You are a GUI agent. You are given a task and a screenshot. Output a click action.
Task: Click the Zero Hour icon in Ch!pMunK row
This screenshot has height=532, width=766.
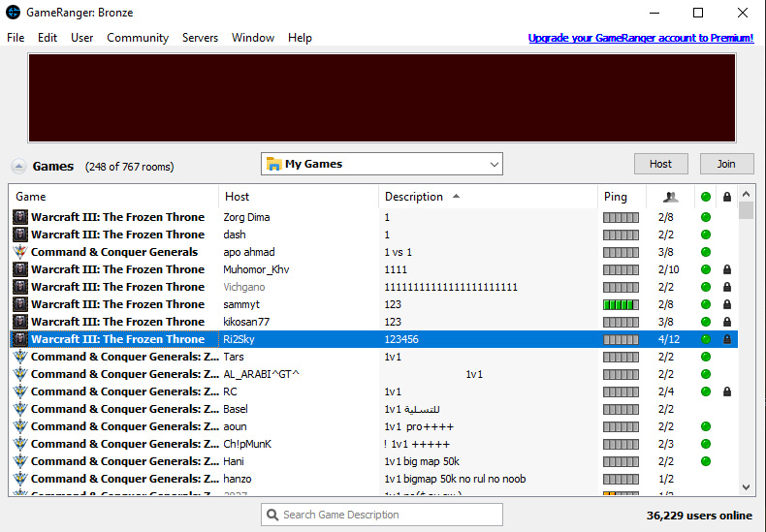[20, 444]
